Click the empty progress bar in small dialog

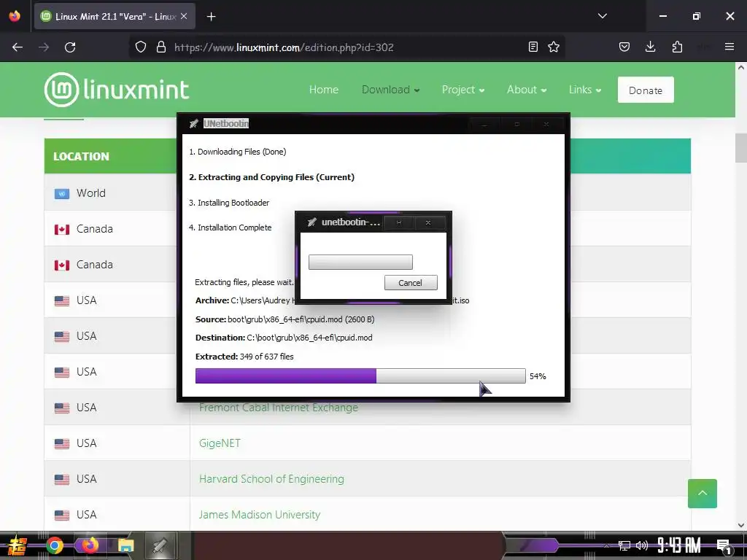pyautogui.click(x=360, y=262)
